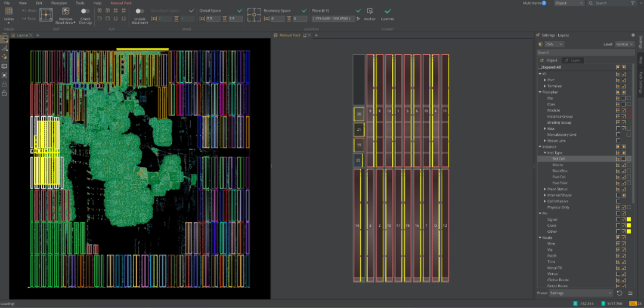Open the Tables tool
644x308 pixels.
[9, 12]
